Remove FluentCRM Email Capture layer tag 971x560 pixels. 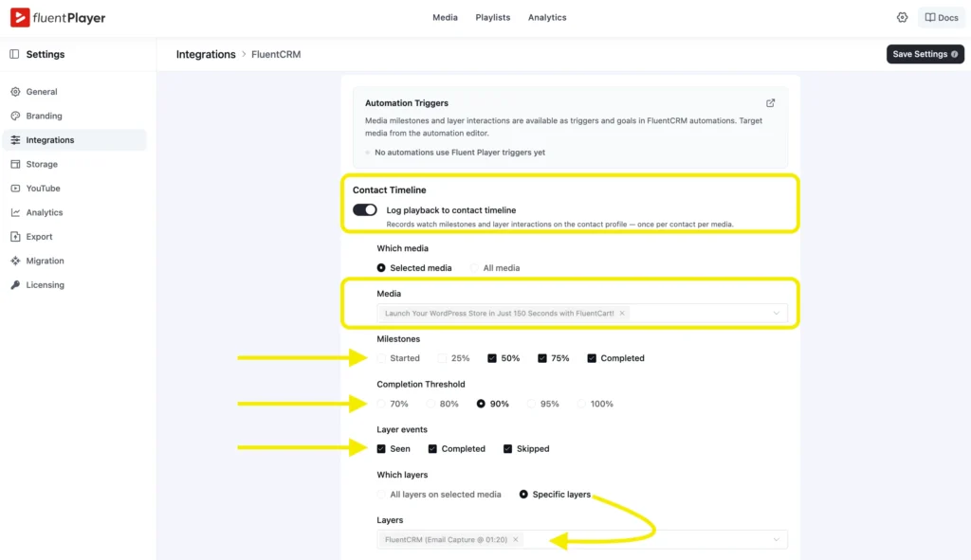point(515,539)
